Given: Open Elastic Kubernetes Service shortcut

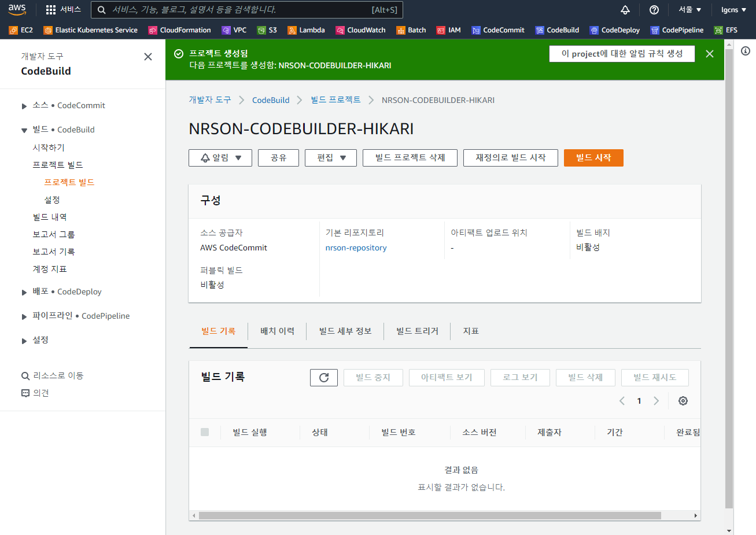Looking at the screenshot, I should pyautogui.click(x=90, y=30).
